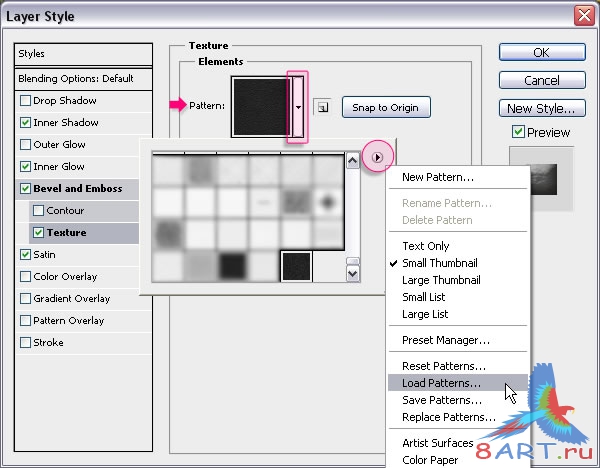
Task: Enable the Gradient Overlay checkbox
Action: pyautogui.click(x=25, y=298)
